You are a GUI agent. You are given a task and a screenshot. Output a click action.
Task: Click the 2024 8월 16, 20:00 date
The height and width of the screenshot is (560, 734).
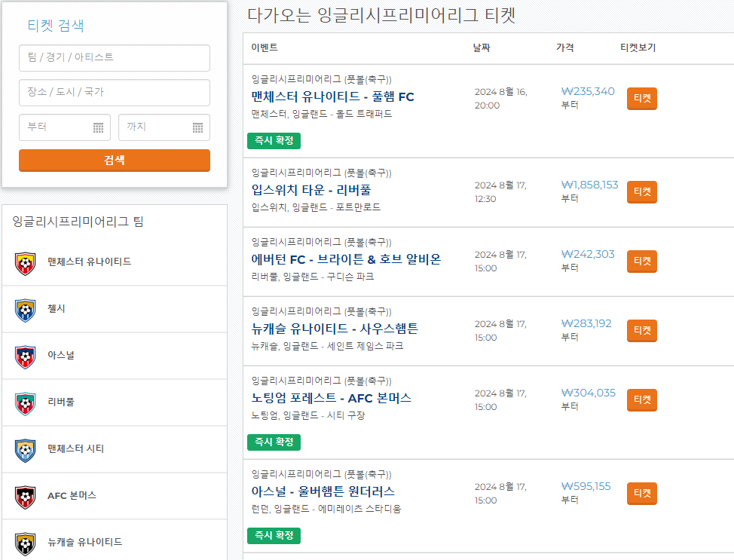tap(501, 99)
